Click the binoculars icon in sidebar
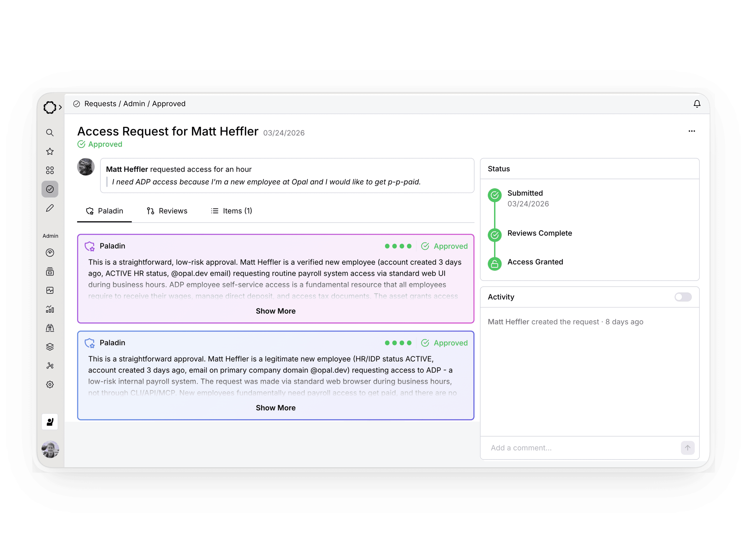The image size is (747, 560). pyautogui.click(x=50, y=328)
